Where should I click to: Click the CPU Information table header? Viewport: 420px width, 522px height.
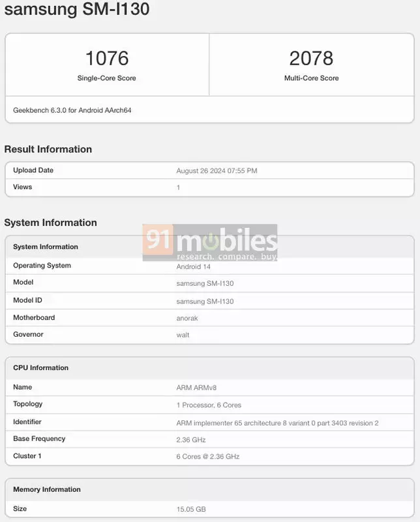tap(41, 368)
